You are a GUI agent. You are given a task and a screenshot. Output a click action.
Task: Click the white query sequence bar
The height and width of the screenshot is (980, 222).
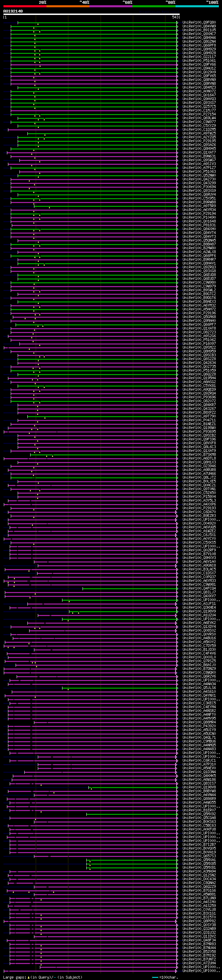92,14
